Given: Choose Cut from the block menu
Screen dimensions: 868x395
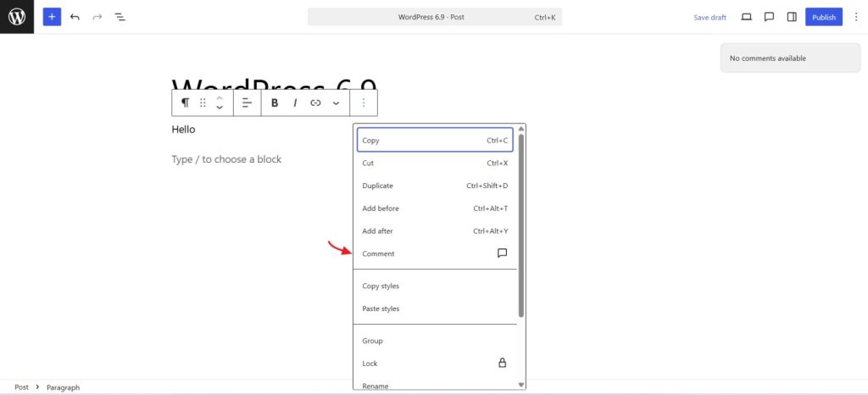Looking at the screenshot, I should tap(435, 164).
